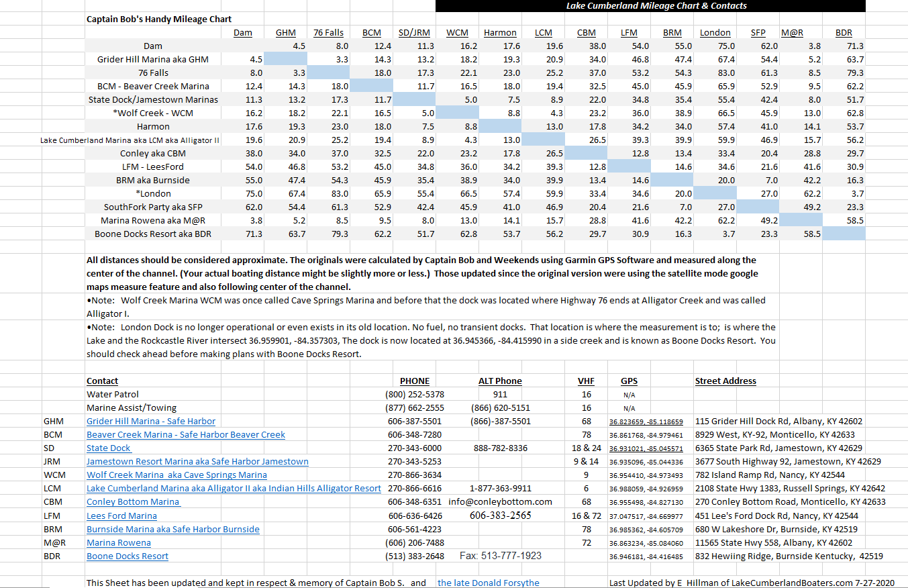Select row label BCM - Beaver Creek Marina
This screenshot has height=588, width=908.
(x=153, y=87)
